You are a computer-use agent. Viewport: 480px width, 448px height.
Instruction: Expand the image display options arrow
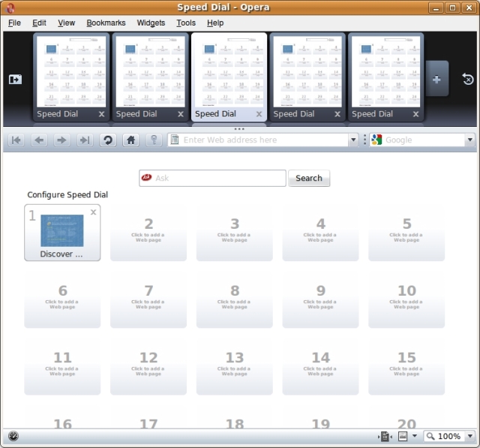click(x=415, y=436)
